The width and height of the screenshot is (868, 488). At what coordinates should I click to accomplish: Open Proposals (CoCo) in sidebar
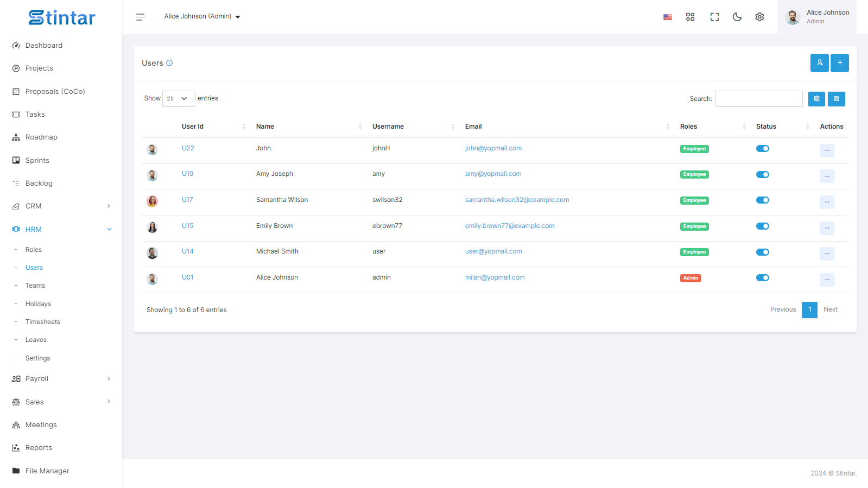(x=55, y=92)
